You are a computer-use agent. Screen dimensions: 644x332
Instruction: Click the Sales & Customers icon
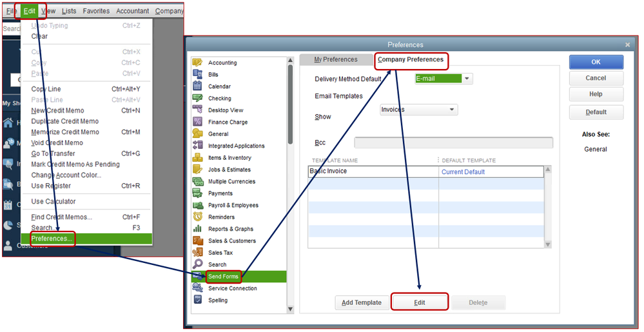pyautogui.click(x=197, y=241)
